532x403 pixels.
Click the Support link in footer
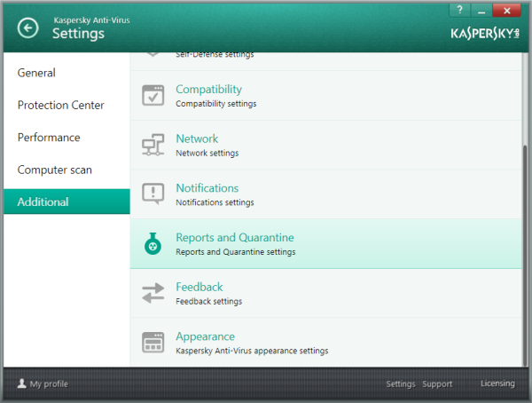click(437, 384)
